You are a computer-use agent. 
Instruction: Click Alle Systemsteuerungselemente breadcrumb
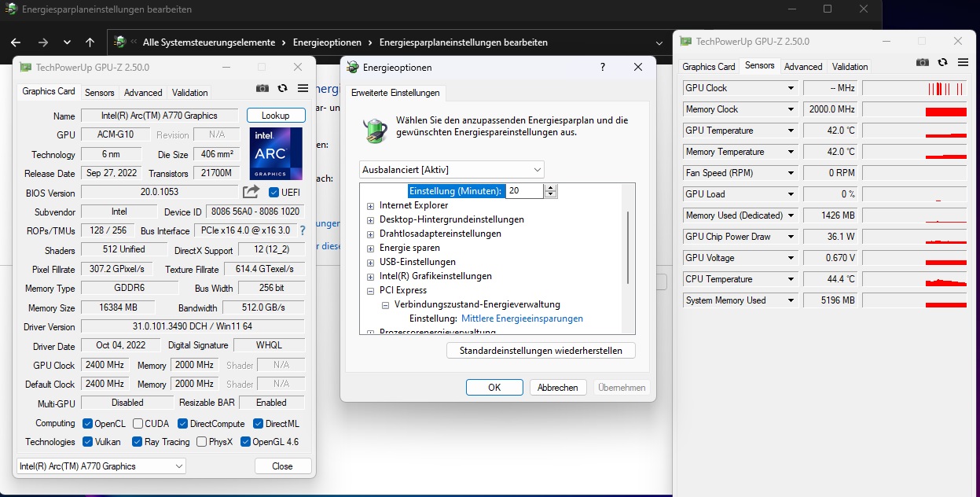click(209, 42)
